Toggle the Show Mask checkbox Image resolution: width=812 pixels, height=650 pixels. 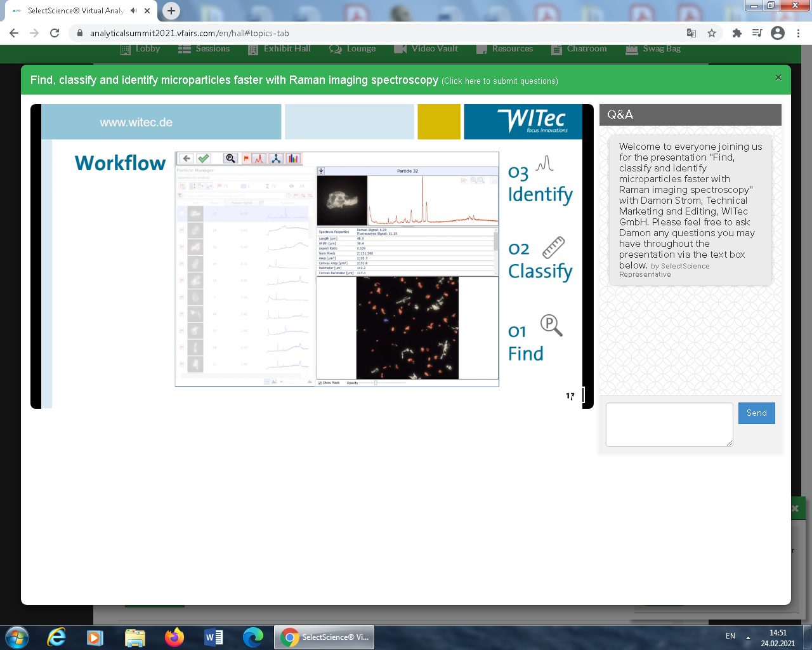click(x=320, y=383)
